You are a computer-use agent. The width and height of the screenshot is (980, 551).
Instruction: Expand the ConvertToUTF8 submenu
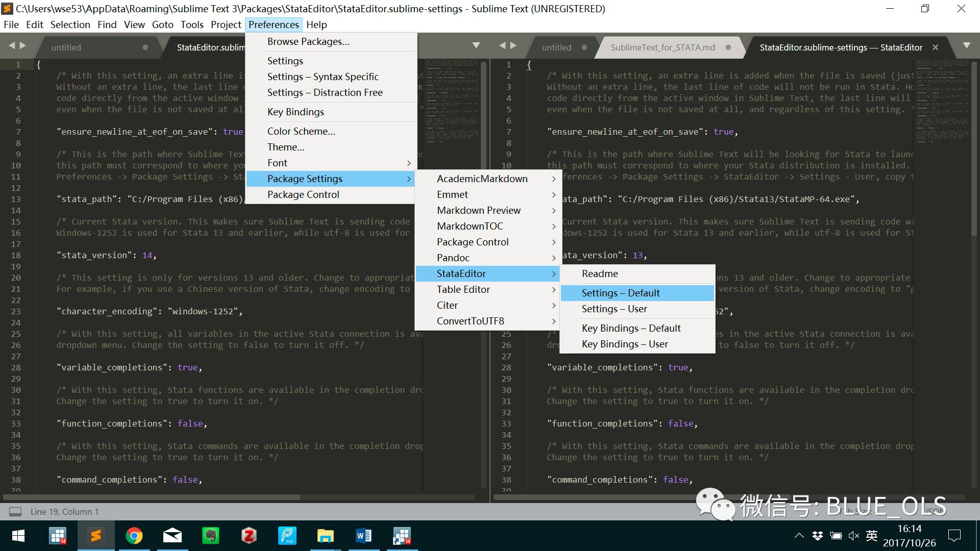point(488,321)
